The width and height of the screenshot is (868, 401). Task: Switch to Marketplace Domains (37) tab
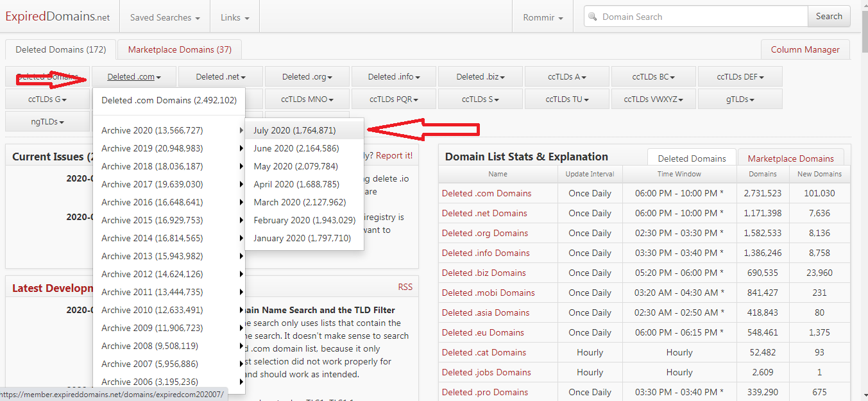[x=180, y=49]
